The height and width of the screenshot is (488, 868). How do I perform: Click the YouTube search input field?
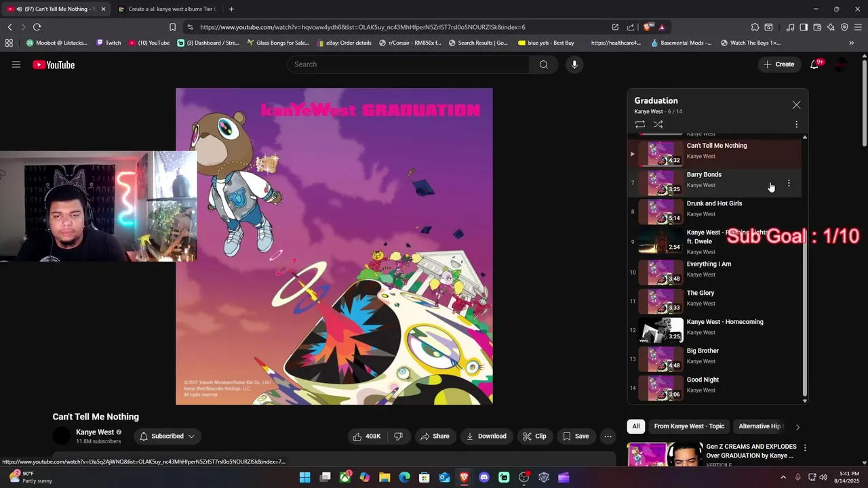(409, 64)
